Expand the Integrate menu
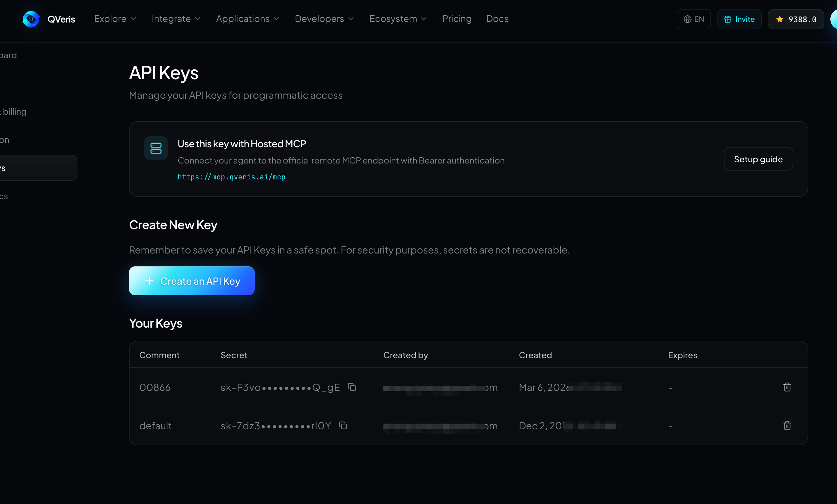The height and width of the screenshot is (504, 837). [176, 19]
